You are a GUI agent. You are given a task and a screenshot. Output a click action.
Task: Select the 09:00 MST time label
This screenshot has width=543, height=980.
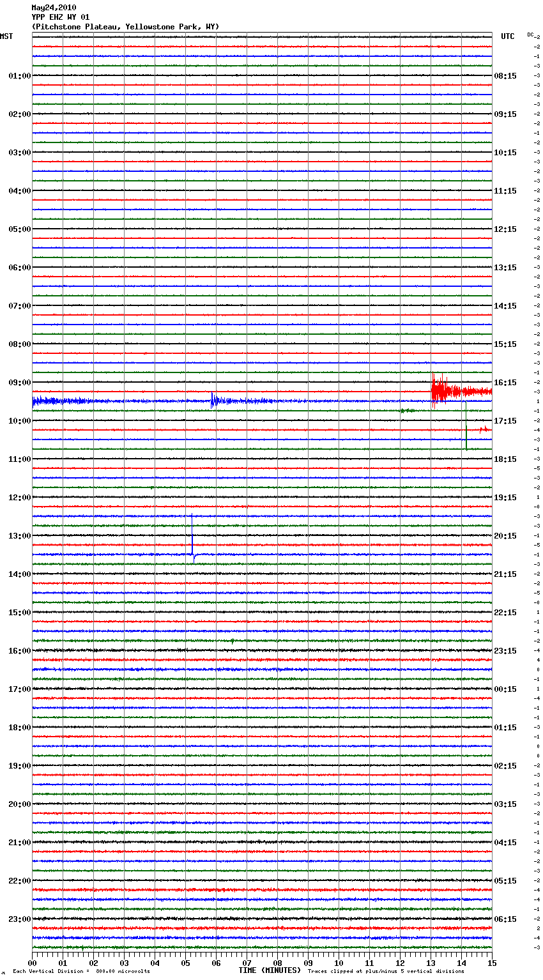20,383
